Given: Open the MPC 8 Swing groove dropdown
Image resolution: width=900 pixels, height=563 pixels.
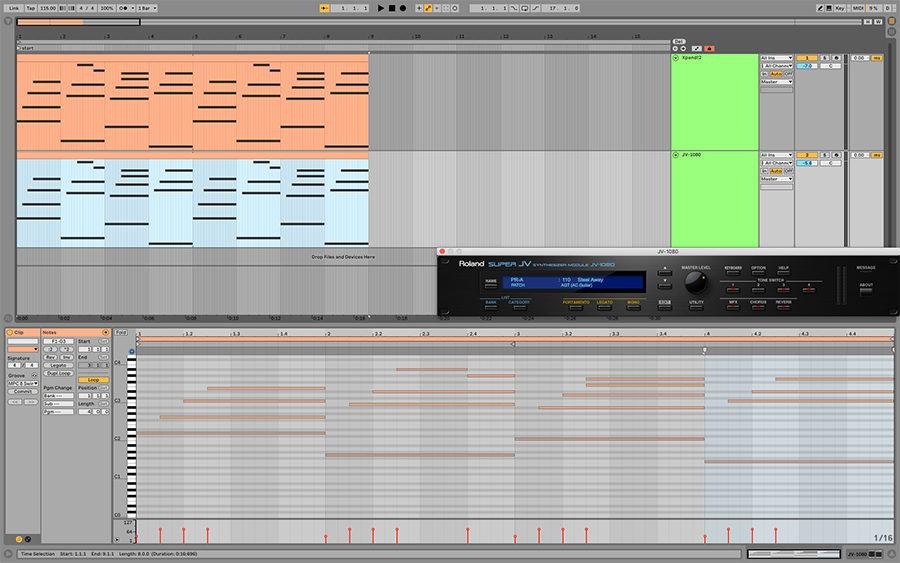Looking at the screenshot, I should (x=22, y=382).
